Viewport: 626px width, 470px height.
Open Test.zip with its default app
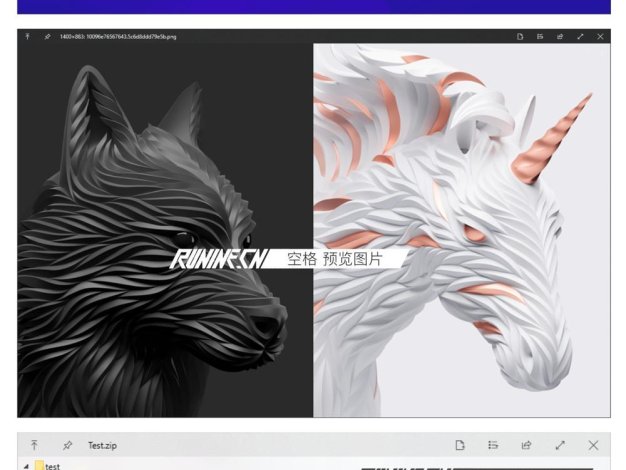pos(460,445)
